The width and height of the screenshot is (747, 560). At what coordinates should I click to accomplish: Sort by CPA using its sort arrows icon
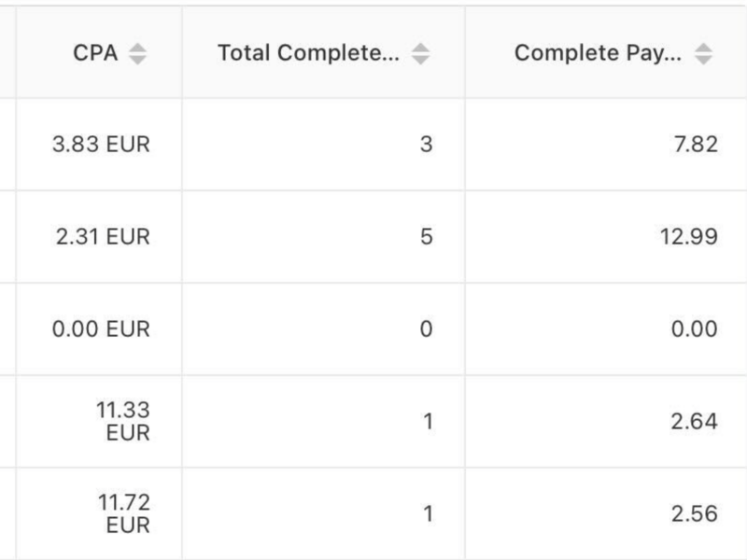[x=137, y=53]
